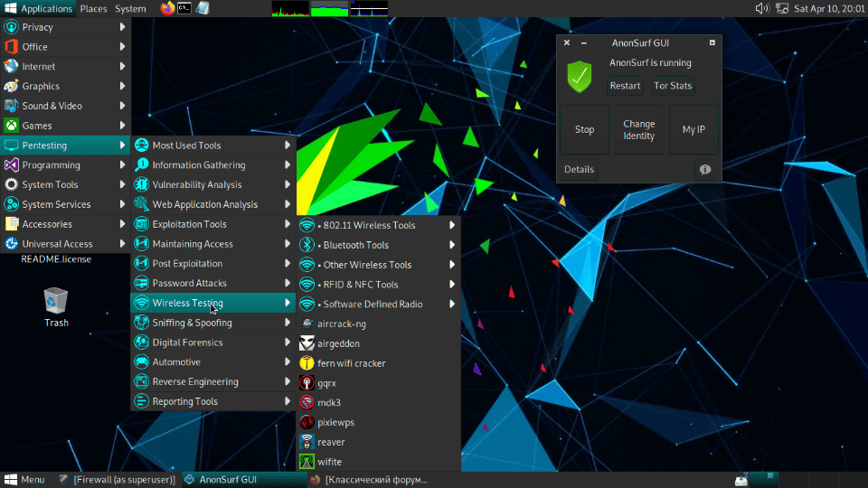Open the memory usage monitor graph
This screenshot has height=488, width=868.
click(329, 8)
